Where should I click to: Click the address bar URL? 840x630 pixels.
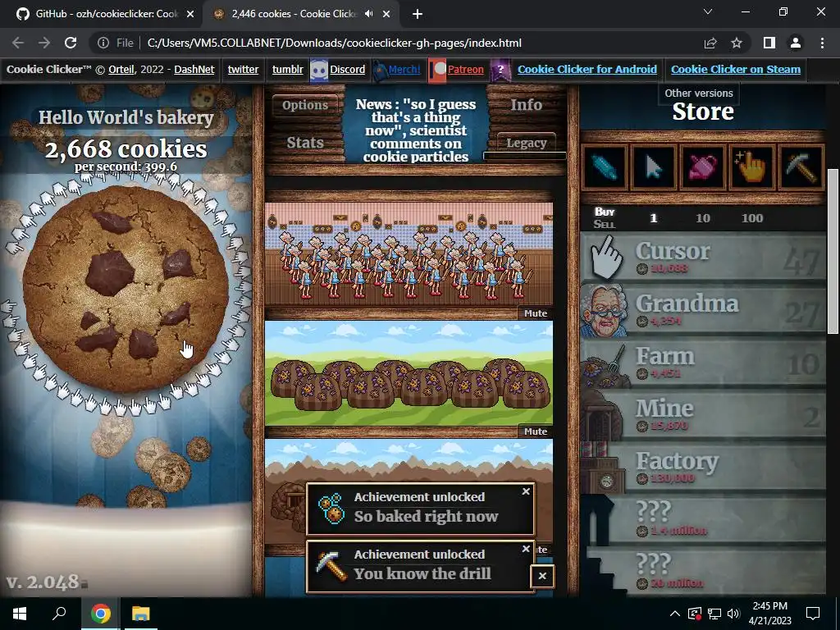click(335, 43)
